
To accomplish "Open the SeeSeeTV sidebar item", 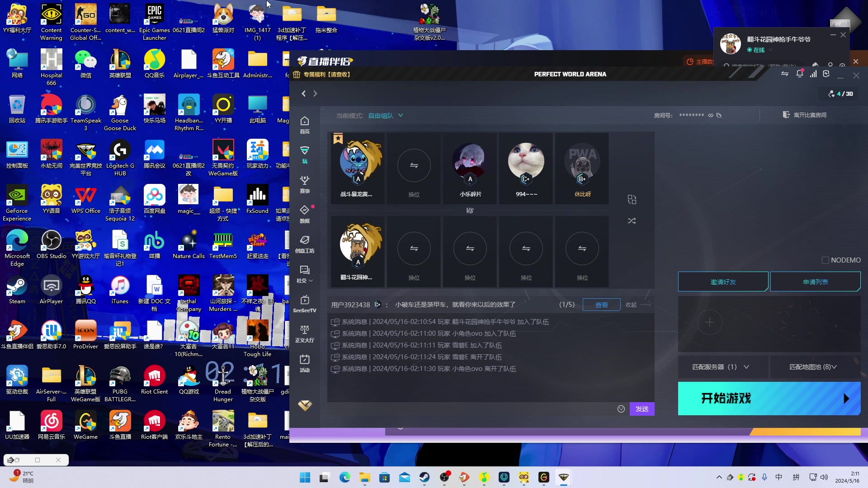I will [x=305, y=304].
